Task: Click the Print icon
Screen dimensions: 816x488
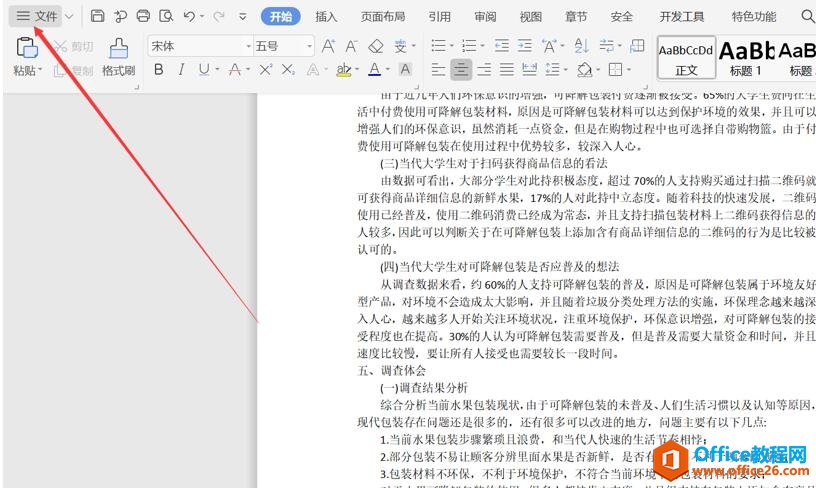Action: pos(143,16)
